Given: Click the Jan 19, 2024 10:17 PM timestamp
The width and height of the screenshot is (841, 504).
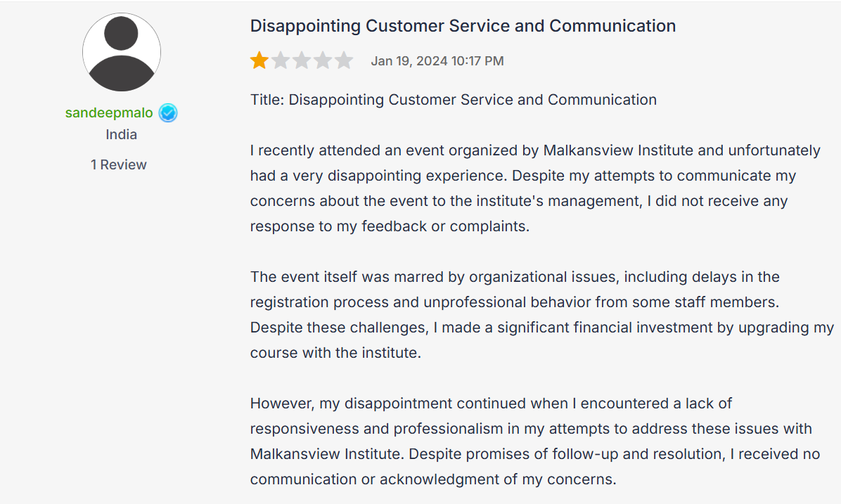Looking at the screenshot, I should 437,61.
